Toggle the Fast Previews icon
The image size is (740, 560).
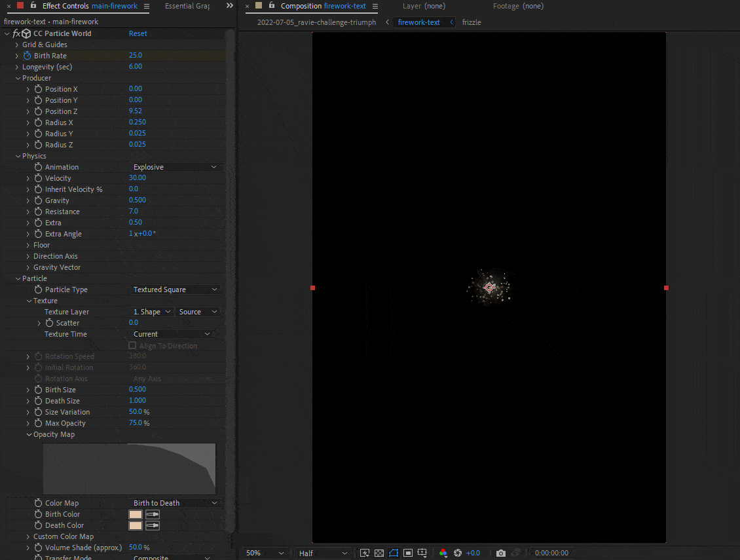[365, 553]
